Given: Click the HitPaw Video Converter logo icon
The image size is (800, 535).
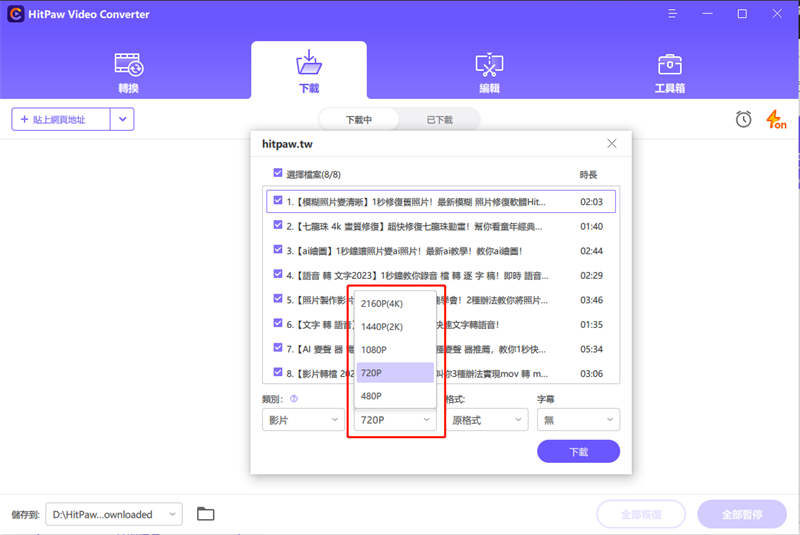Looking at the screenshot, I should point(15,14).
